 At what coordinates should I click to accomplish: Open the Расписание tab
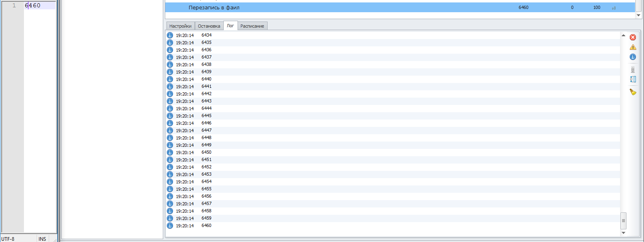[252, 26]
